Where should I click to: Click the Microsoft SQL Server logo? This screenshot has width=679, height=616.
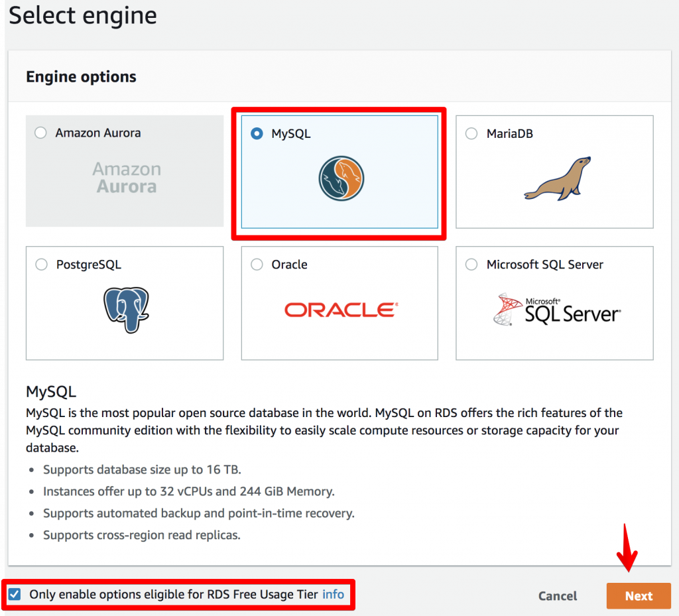[x=557, y=310]
